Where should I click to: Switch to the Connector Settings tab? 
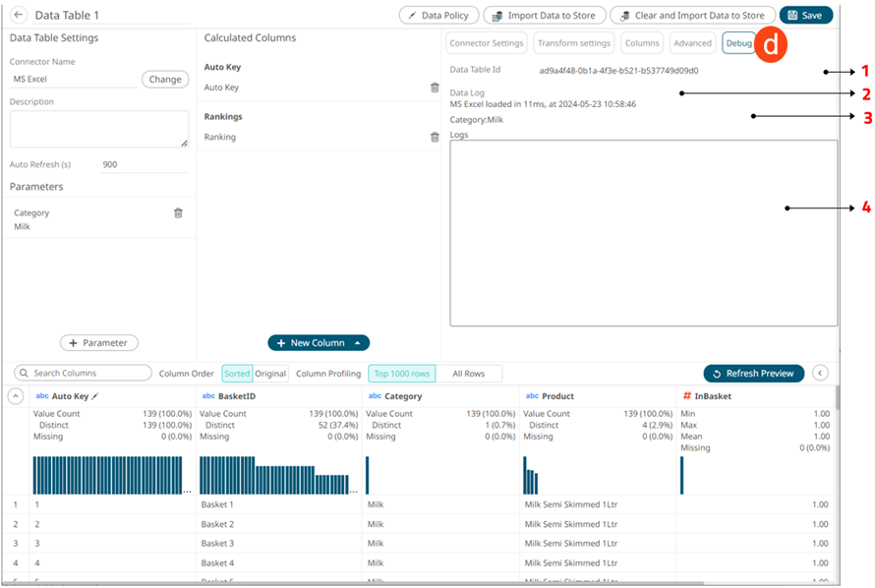(486, 43)
